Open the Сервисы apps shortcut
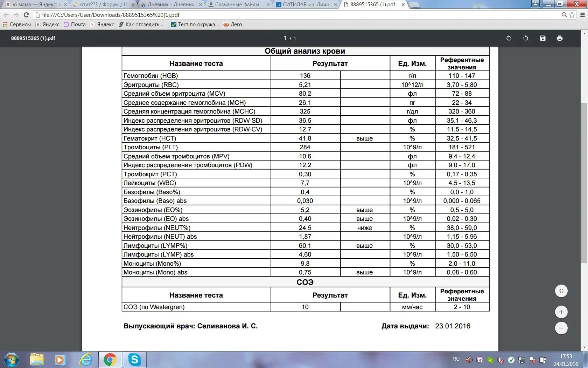This screenshot has height=368, width=588. [x=17, y=25]
